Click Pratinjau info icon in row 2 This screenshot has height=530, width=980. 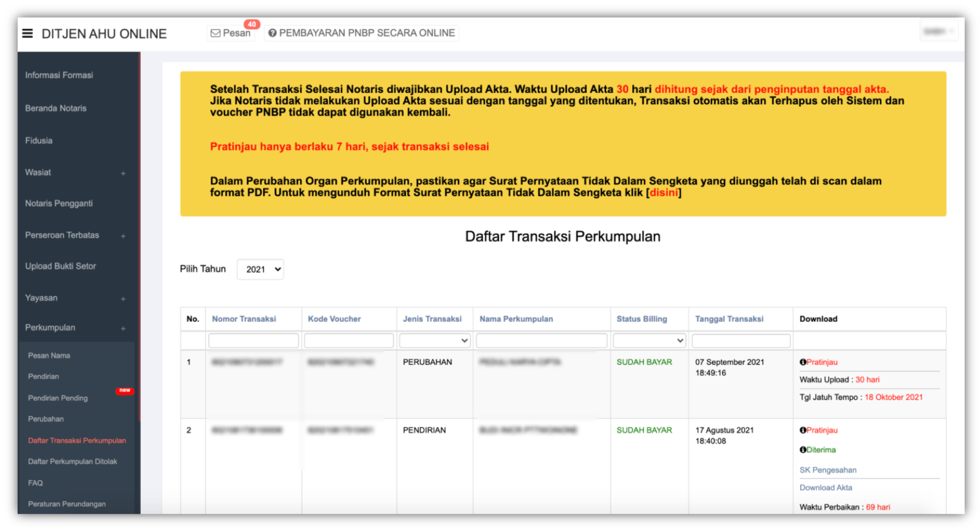[803, 430]
